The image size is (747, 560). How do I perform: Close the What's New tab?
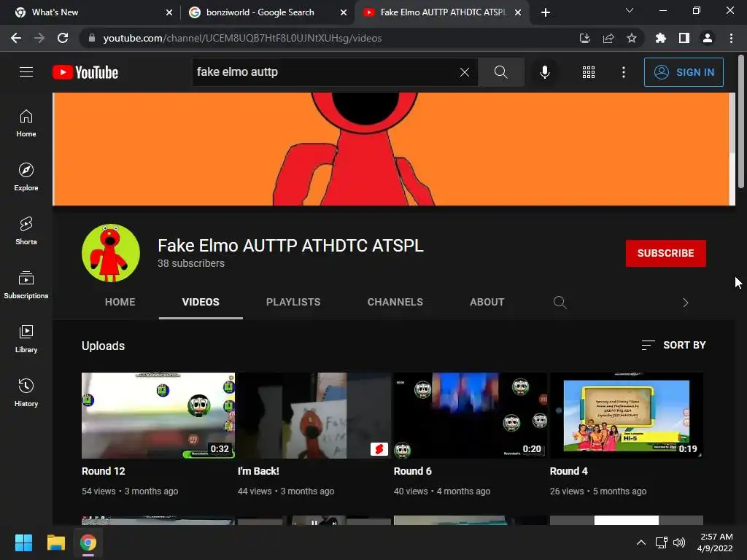tap(169, 13)
